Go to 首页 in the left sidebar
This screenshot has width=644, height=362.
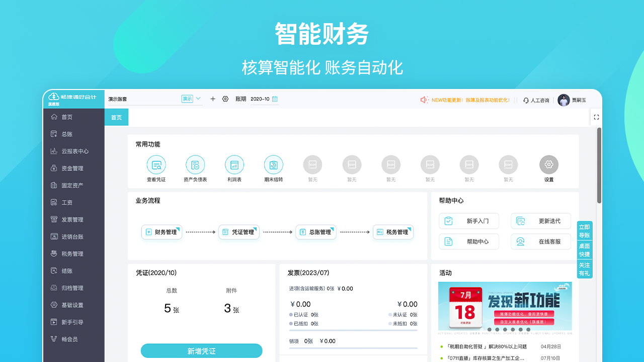coord(73,117)
